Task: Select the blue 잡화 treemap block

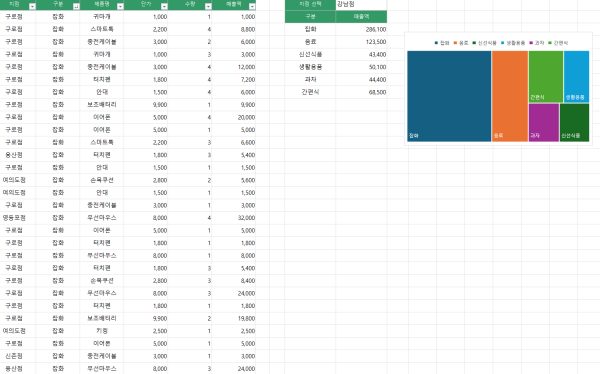Action: tap(449, 96)
